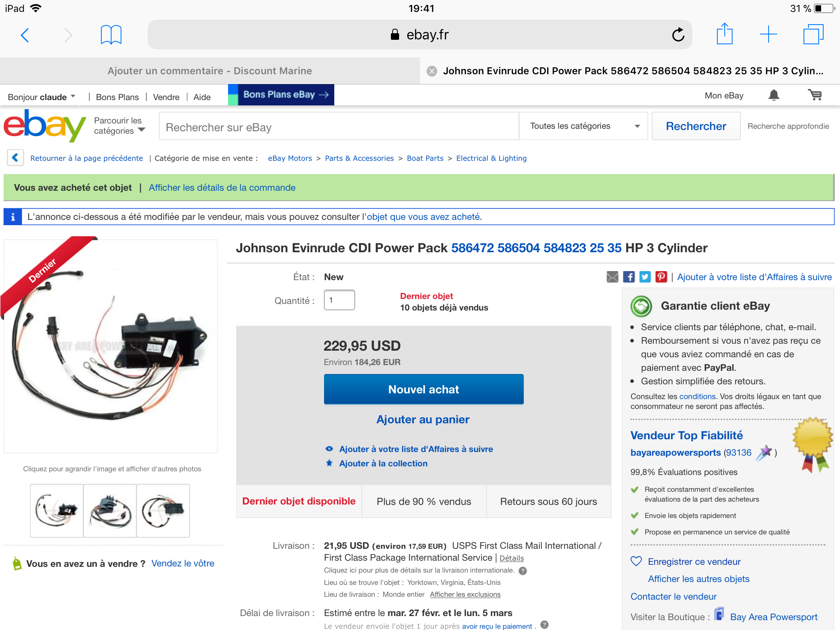Select the second product thumbnail
840x630 pixels.
tap(110, 511)
